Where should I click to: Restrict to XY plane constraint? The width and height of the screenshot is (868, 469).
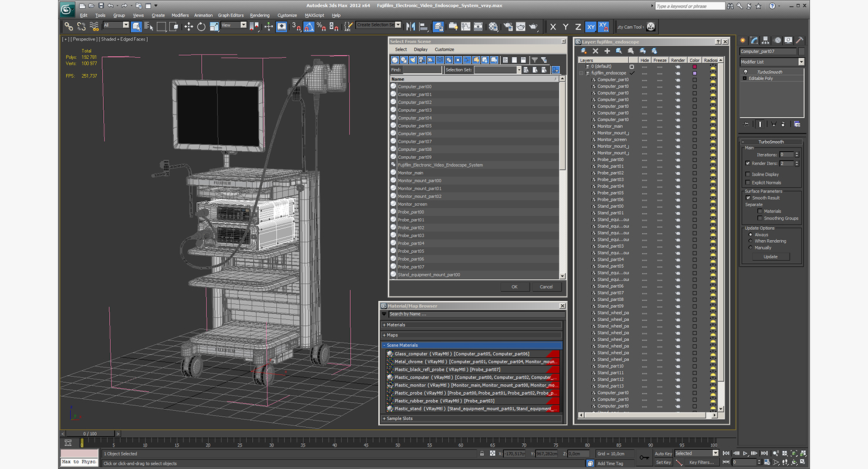pyautogui.click(x=591, y=27)
